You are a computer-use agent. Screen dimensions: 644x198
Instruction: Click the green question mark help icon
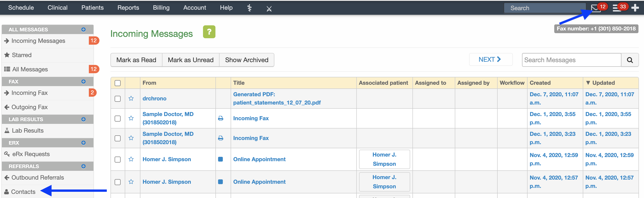pyautogui.click(x=209, y=32)
